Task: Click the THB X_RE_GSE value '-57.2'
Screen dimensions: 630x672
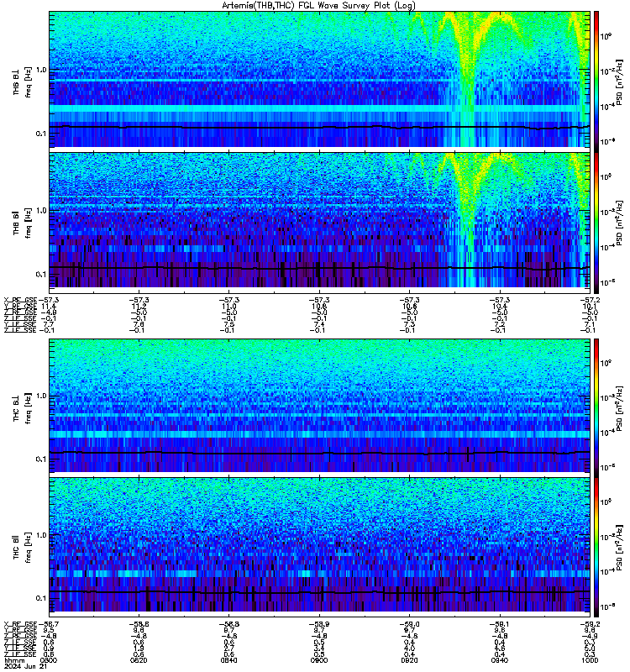Action: pyautogui.click(x=590, y=300)
